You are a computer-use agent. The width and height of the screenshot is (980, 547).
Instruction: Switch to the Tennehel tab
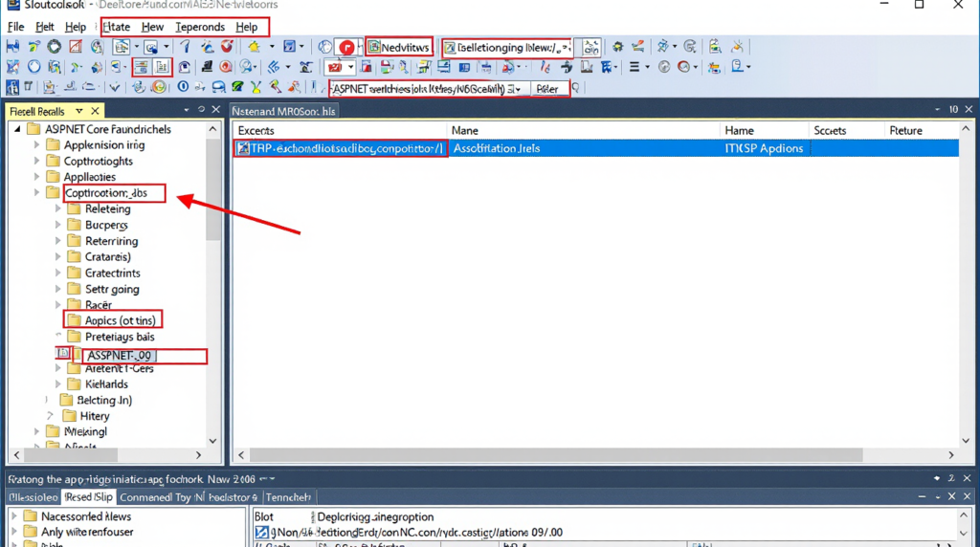click(288, 497)
